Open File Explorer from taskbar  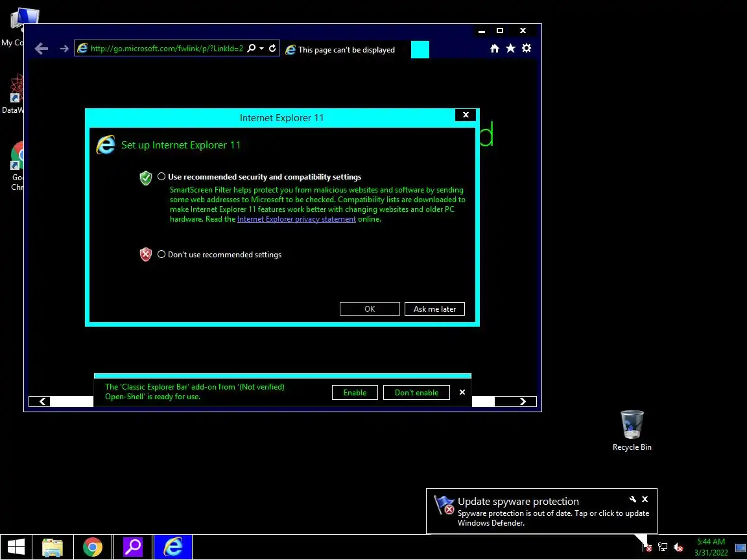coord(53,546)
